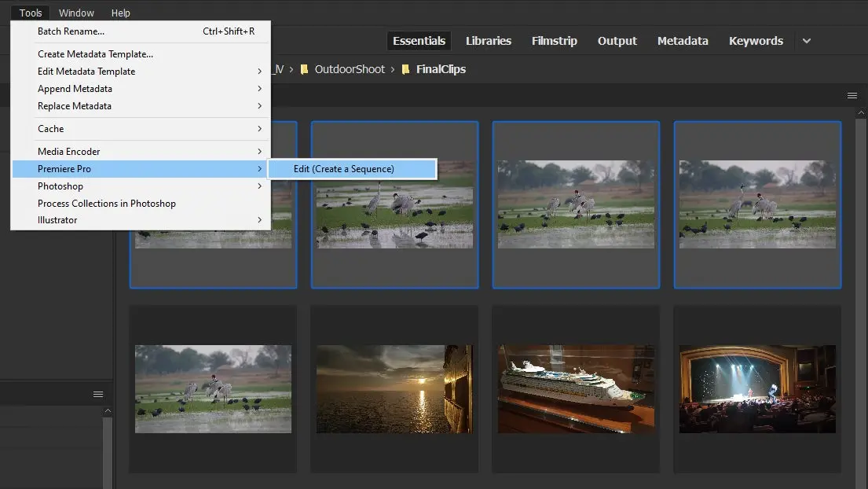Open the content panel hamburger menu
Image resolution: width=868 pixels, height=489 pixels.
click(x=852, y=94)
